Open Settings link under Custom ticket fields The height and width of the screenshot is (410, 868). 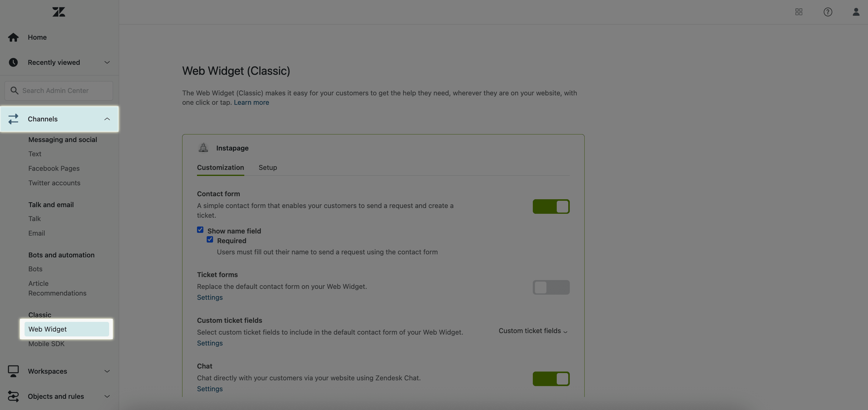click(x=210, y=343)
